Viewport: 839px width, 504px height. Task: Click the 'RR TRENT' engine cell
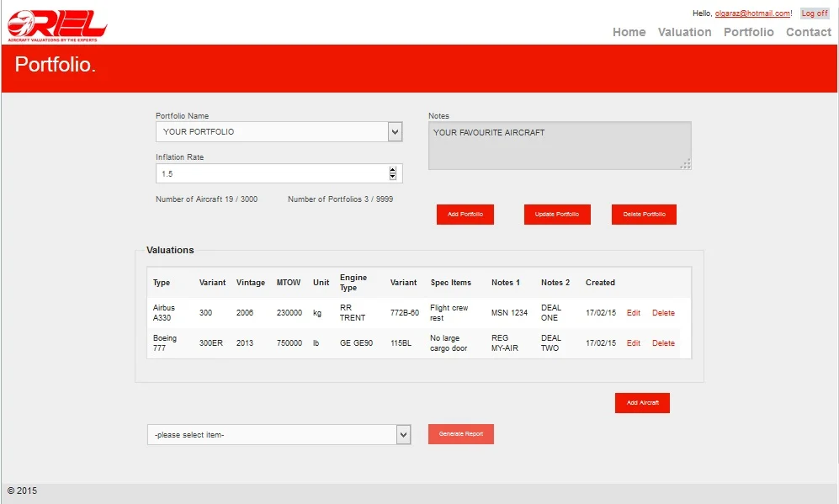pyautogui.click(x=353, y=313)
